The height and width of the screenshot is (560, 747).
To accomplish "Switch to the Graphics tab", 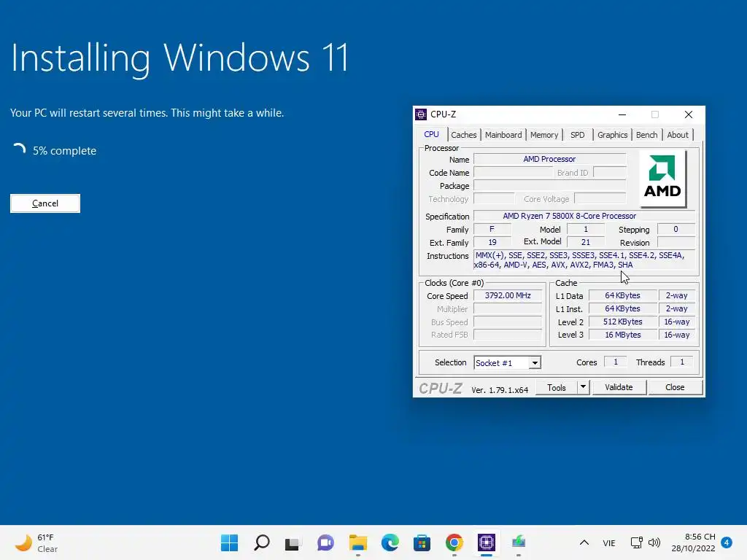I will point(612,135).
